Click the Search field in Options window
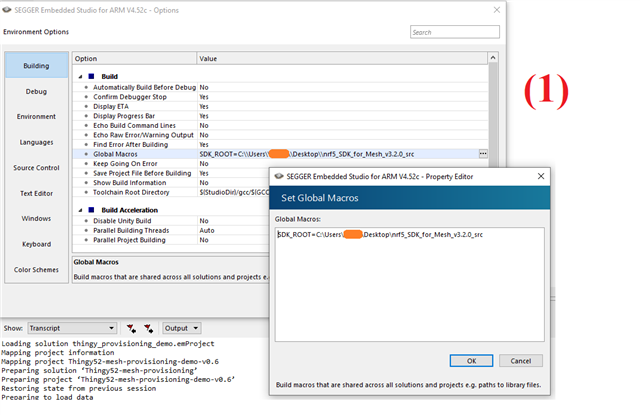 455,32
